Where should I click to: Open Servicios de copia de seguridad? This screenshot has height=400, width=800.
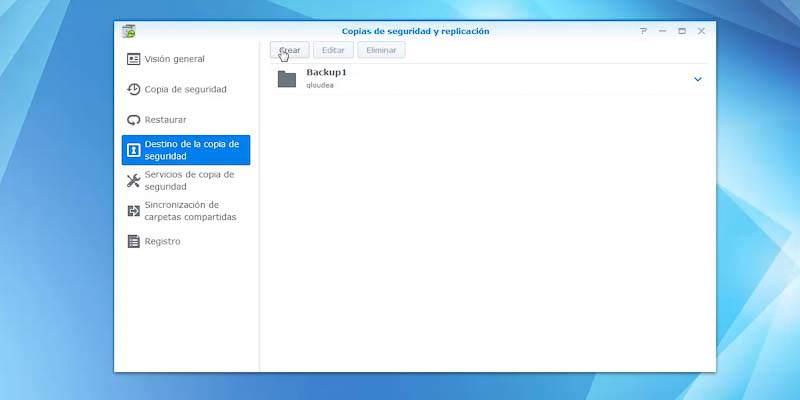click(186, 181)
